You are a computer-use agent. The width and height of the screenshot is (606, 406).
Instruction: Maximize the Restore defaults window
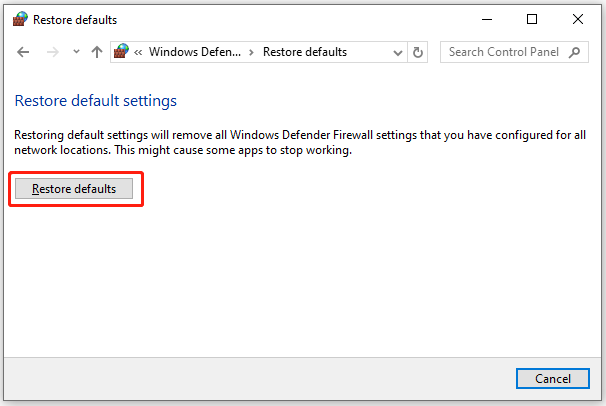tap(532, 19)
